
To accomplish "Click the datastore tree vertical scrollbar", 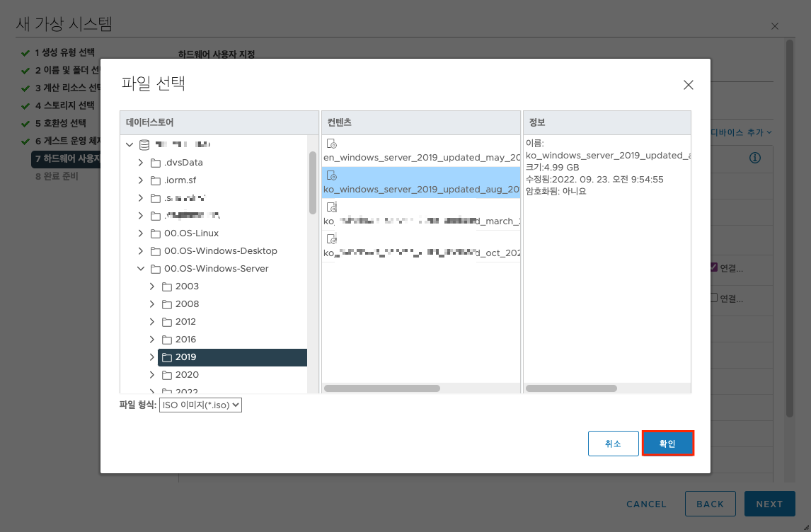I will (x=312, y=183).
